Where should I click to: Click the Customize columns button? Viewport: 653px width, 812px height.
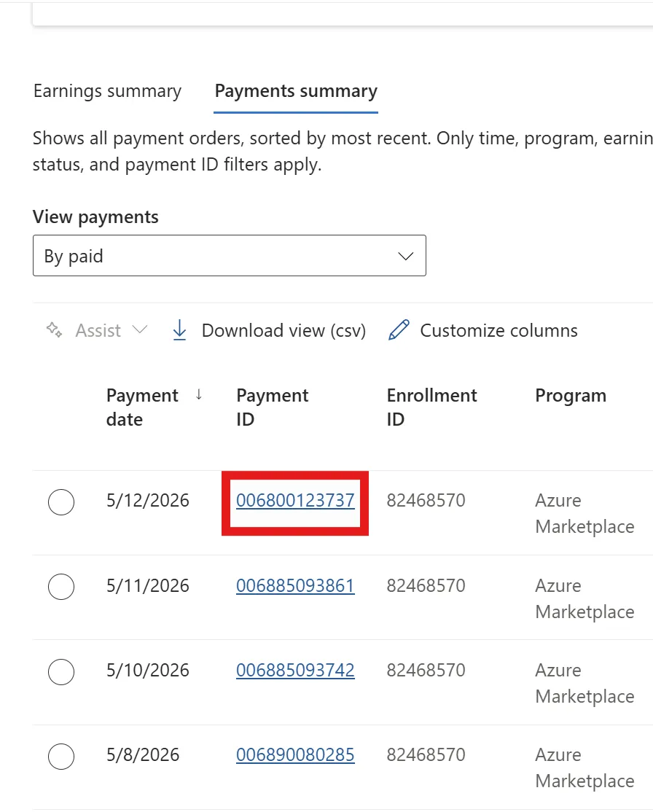(x=482, y=330)
